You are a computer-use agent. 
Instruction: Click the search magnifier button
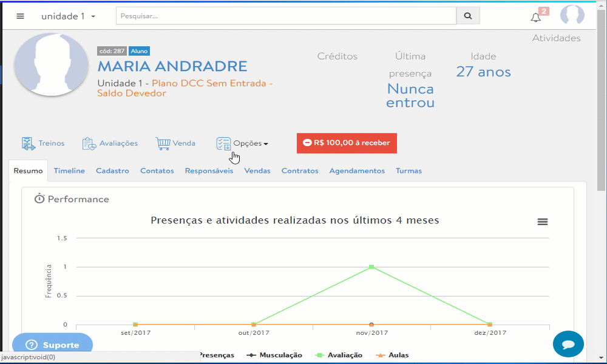point(467,16)
